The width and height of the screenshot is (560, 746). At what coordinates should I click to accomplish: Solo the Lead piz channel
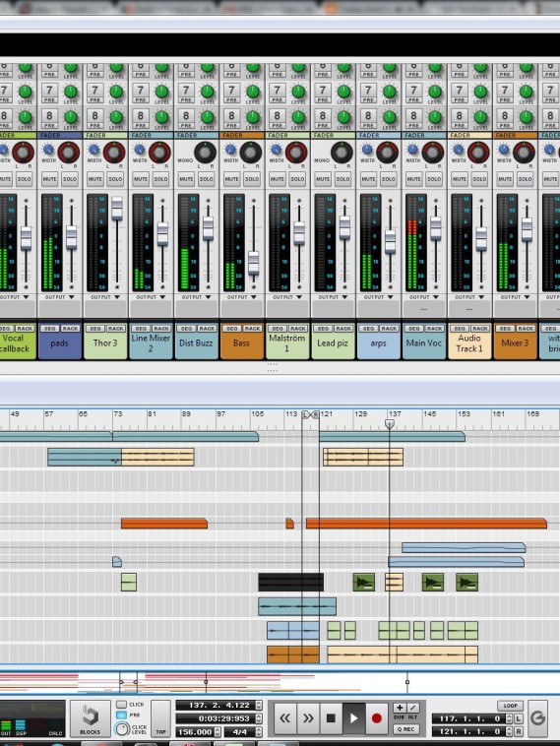[343, 179]
